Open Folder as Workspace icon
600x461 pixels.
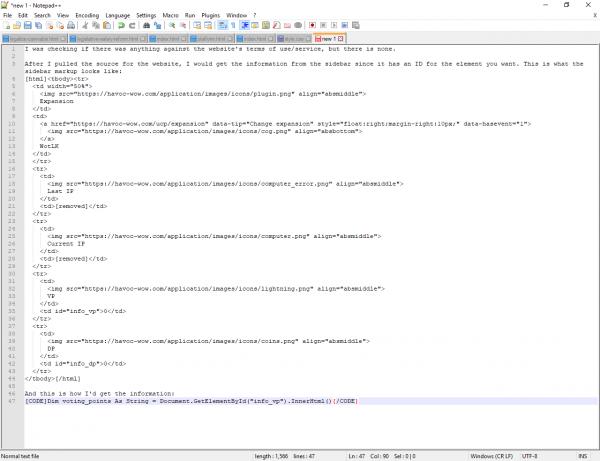click(x=287, y=25)
